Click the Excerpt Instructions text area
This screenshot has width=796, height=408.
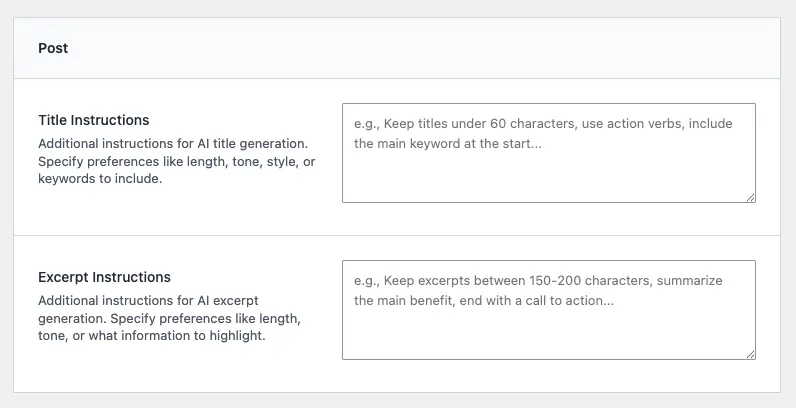click(x=548, y=309)
